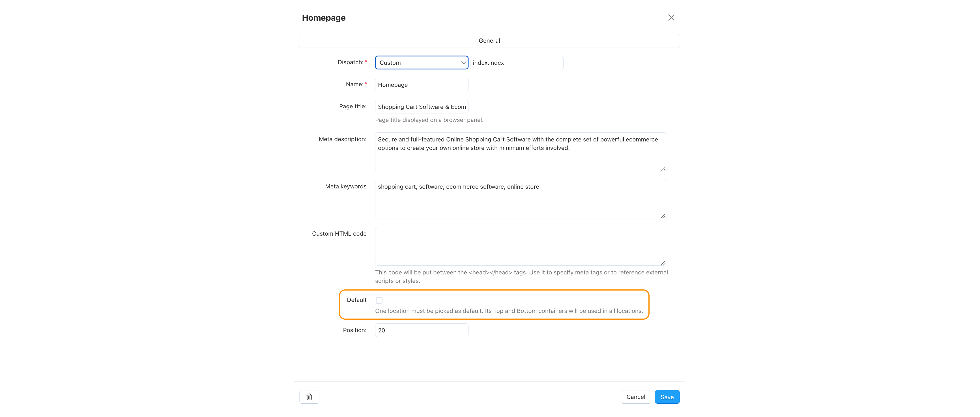Click the Cancel button
The height and width of the screenshot is (417, 980).
click(x=636, y=397)
